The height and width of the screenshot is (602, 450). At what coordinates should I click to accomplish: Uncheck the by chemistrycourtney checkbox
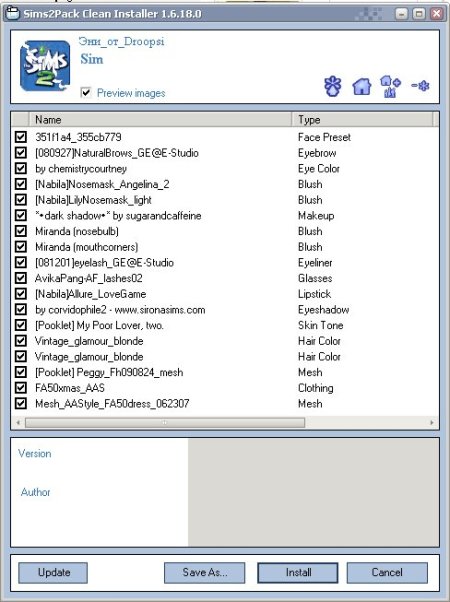21,169
